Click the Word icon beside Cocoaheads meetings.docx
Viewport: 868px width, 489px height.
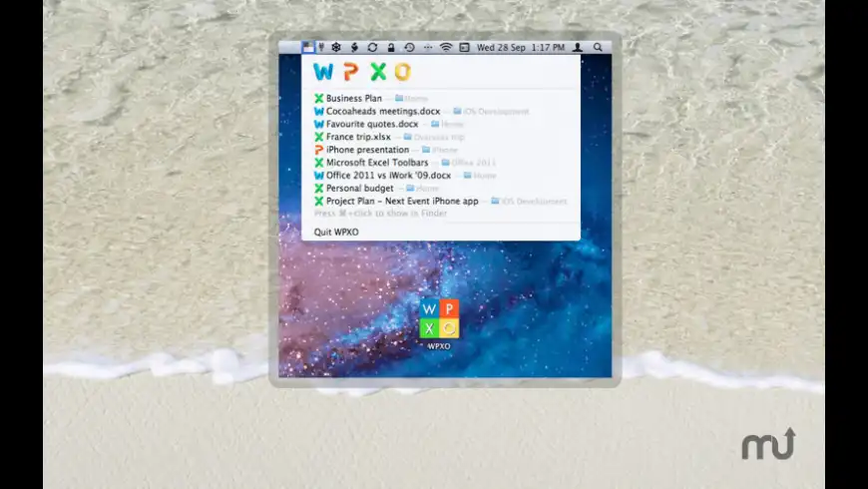[319, 112]
